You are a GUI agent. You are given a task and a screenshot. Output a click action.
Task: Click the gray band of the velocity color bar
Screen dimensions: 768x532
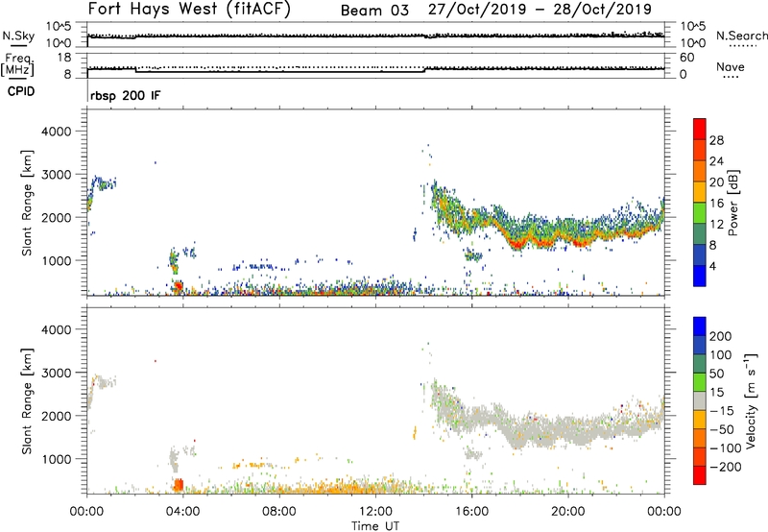point(700,400)
